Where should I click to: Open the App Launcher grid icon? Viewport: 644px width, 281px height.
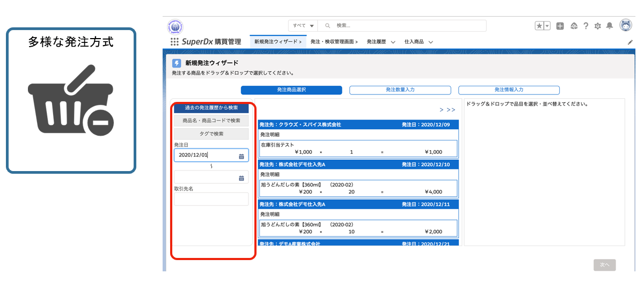(174, 41)
